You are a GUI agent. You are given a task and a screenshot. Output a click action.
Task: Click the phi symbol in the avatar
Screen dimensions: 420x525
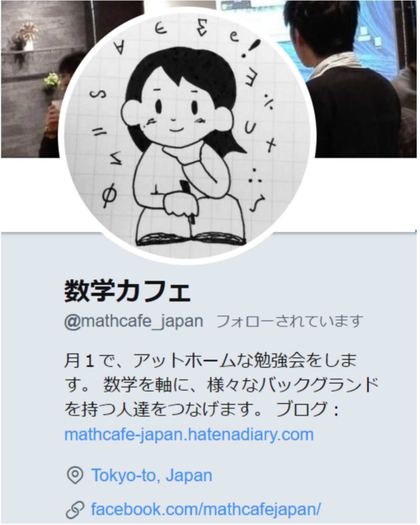coord(109,196)
